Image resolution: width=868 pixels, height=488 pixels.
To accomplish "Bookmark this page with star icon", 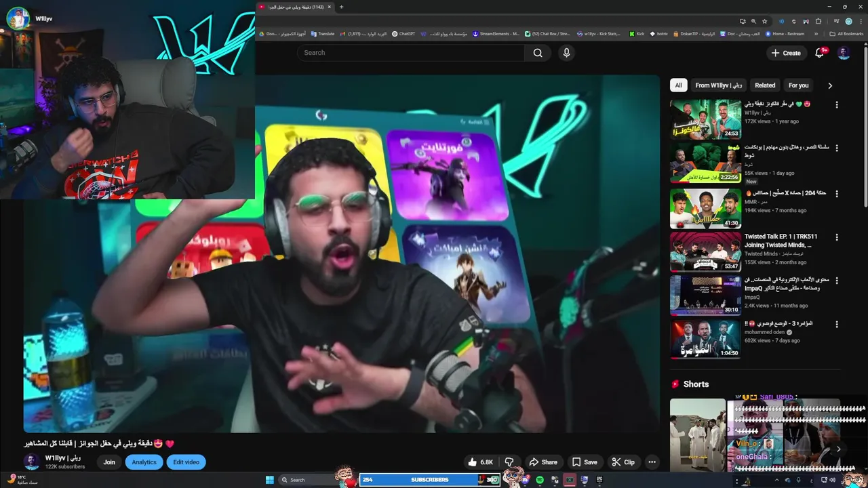I will 764,21.
